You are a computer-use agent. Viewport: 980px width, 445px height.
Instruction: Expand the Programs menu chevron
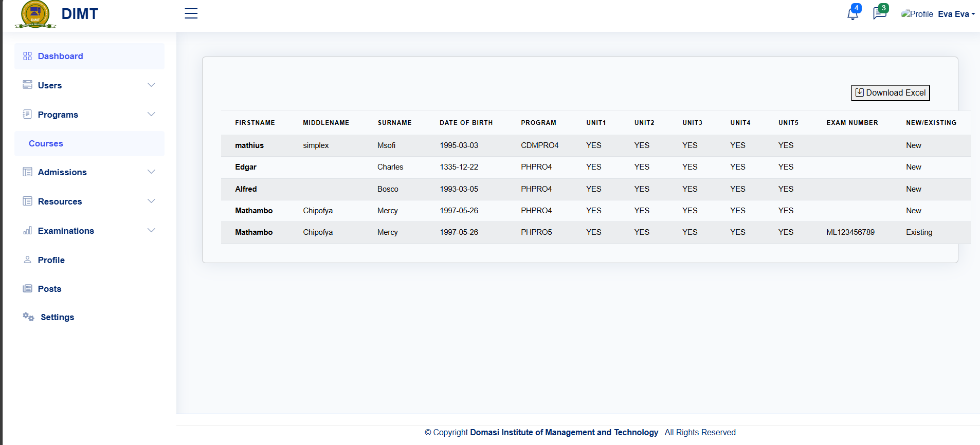point(151,114)
